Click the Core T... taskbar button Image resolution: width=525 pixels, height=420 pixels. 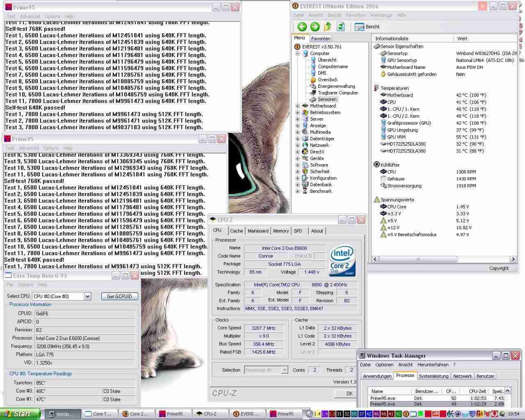coord(99,414)
